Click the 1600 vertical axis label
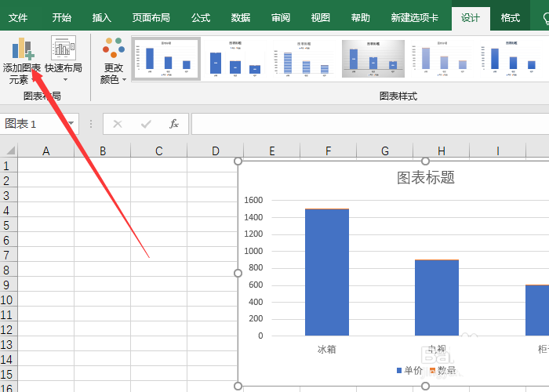 pyautogui.click(x=253, y=200)
